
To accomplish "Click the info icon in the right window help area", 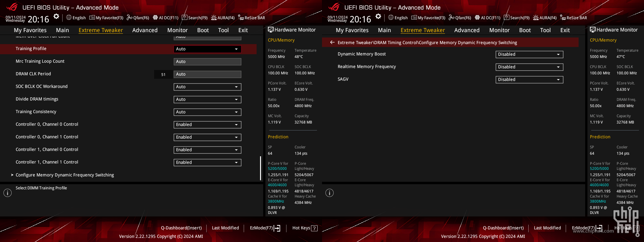I will 330,193.
